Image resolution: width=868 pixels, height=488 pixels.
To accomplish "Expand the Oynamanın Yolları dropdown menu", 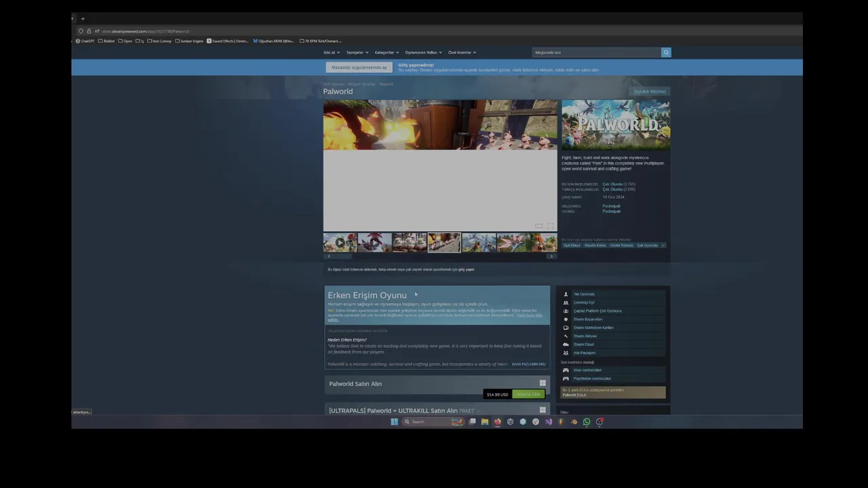I will click(x=423, y=52).
